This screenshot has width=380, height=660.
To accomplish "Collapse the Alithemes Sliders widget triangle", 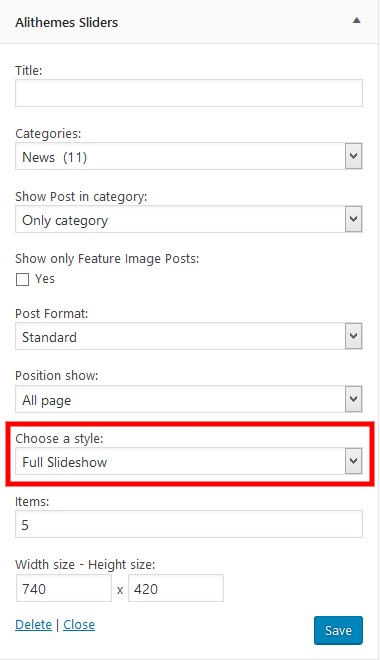I will pos(356,20).
